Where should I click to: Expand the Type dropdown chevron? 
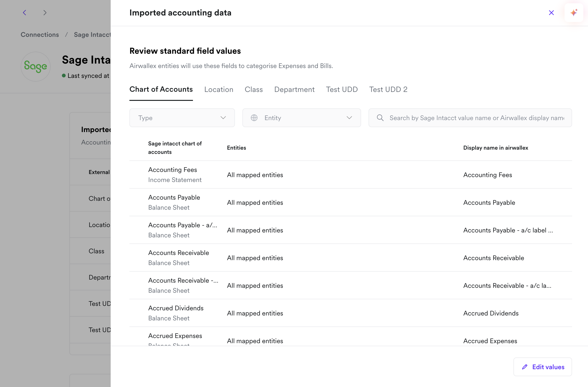pos(223,118)
